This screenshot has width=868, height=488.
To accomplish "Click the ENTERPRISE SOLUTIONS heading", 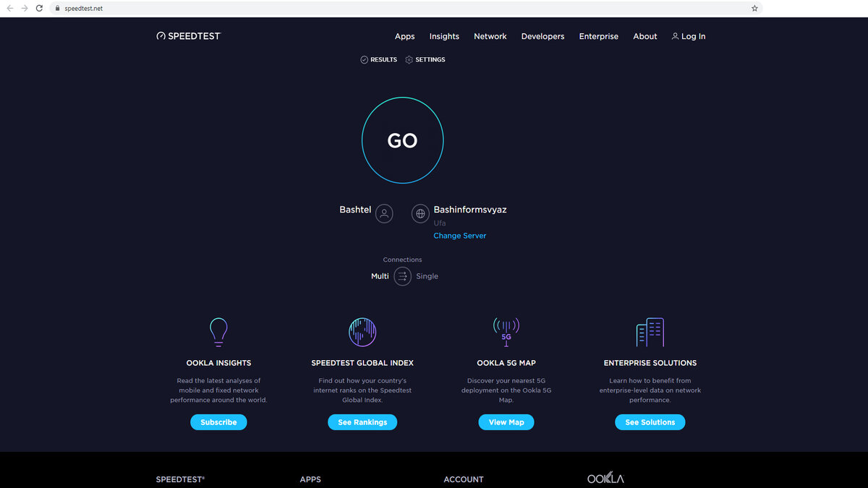I will point(650,363).
